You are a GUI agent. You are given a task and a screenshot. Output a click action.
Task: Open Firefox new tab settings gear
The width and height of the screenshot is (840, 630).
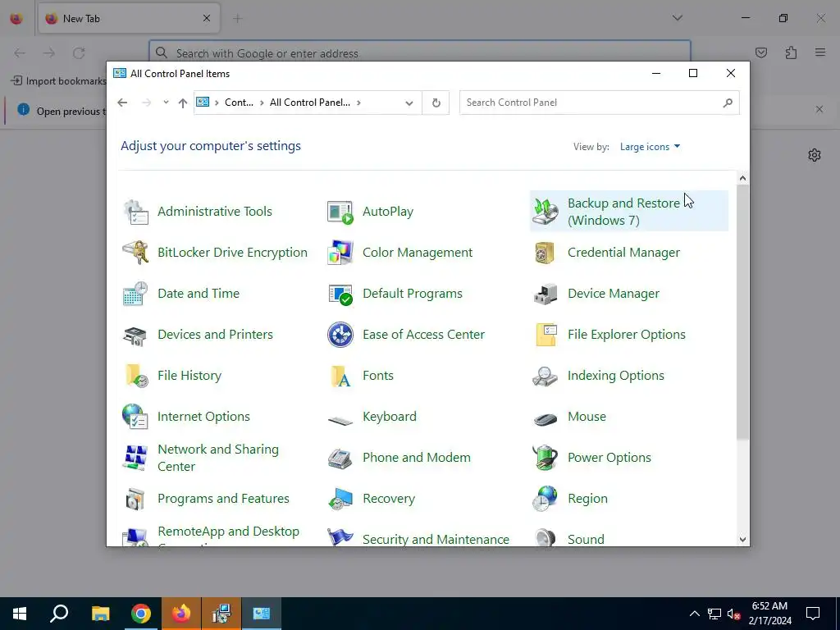(x=815, y=155)
